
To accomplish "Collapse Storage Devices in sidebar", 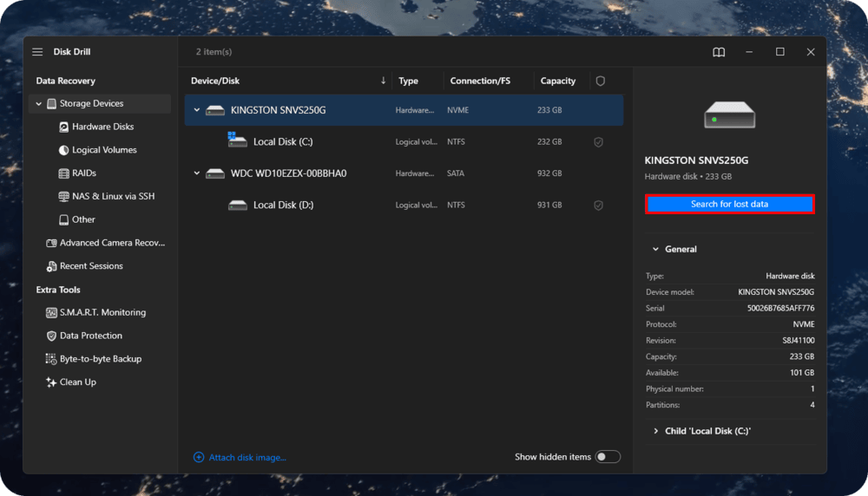I will pos(39,104).
